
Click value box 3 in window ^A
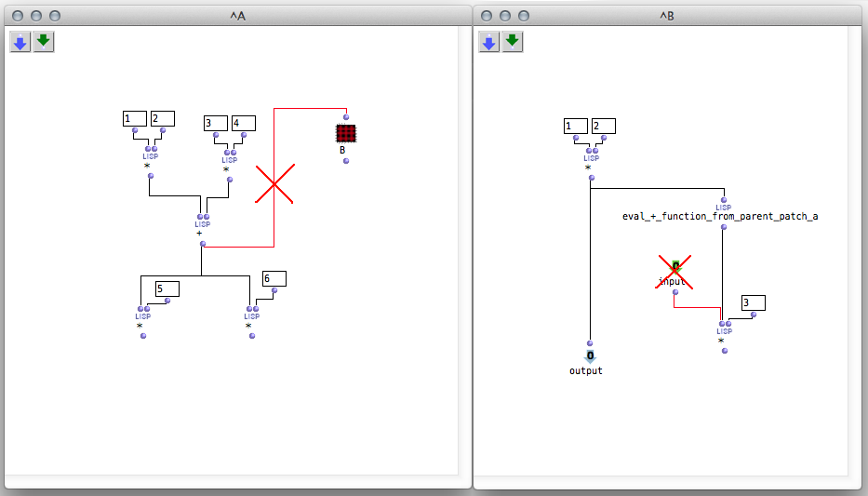pyautogui.click(x=216, y=123)
